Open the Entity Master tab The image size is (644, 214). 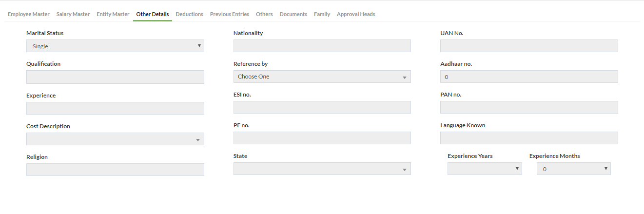pos(113,14)
